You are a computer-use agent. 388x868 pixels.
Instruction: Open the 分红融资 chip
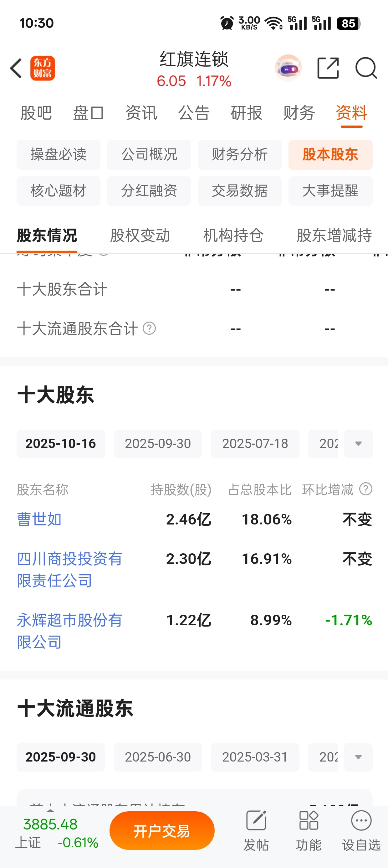149,191
